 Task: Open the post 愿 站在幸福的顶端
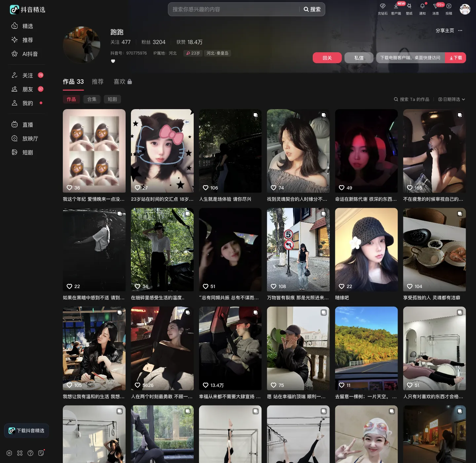click(x=298, y=349)
